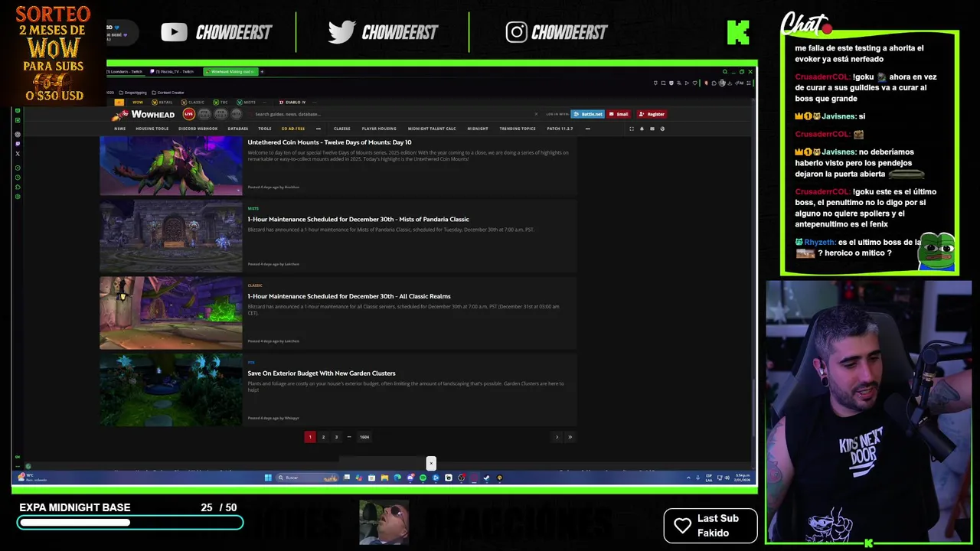Jump to page 1604 of news
This screenshot has height=551, width=980.
point(364,437)
